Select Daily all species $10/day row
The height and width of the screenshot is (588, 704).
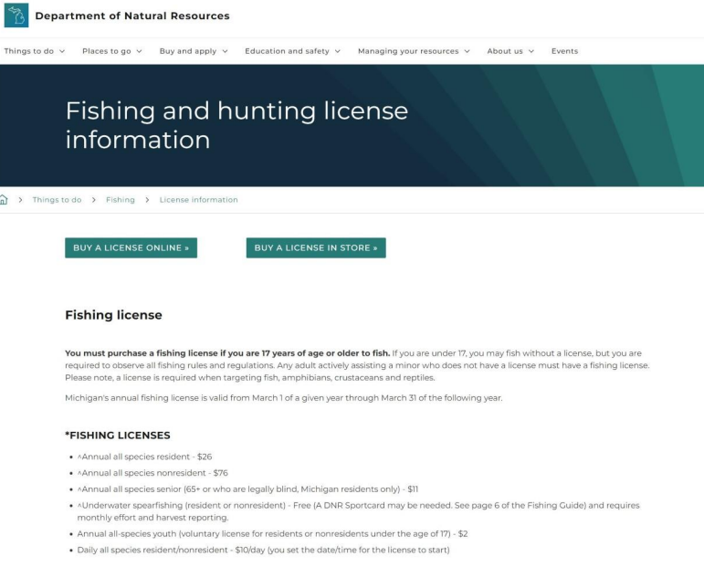[264, 550]
